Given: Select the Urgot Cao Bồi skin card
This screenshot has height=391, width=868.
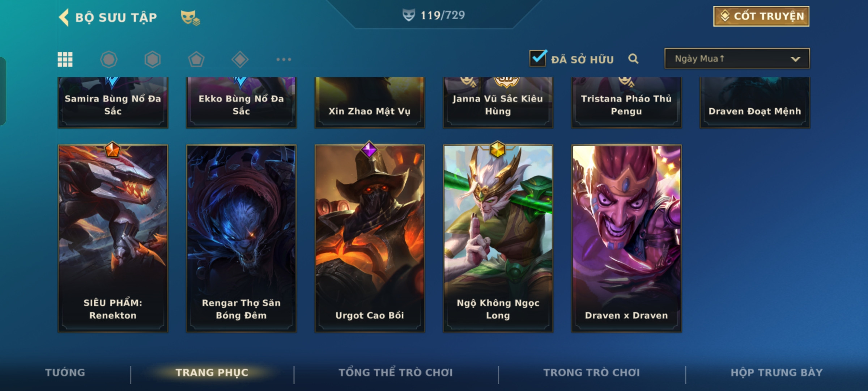Looking at the screenshot, I should [x=370, y=239].
